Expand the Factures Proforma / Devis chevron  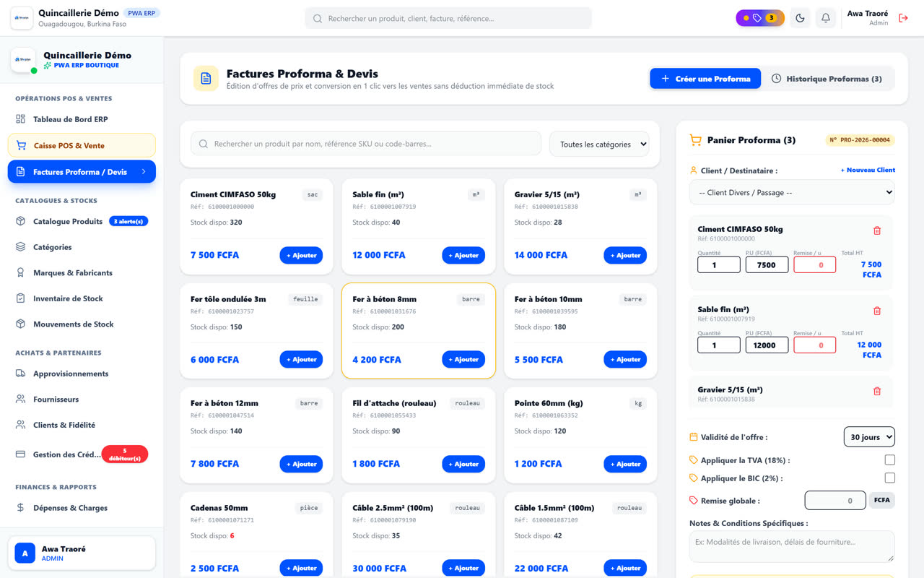coord(144,172)
